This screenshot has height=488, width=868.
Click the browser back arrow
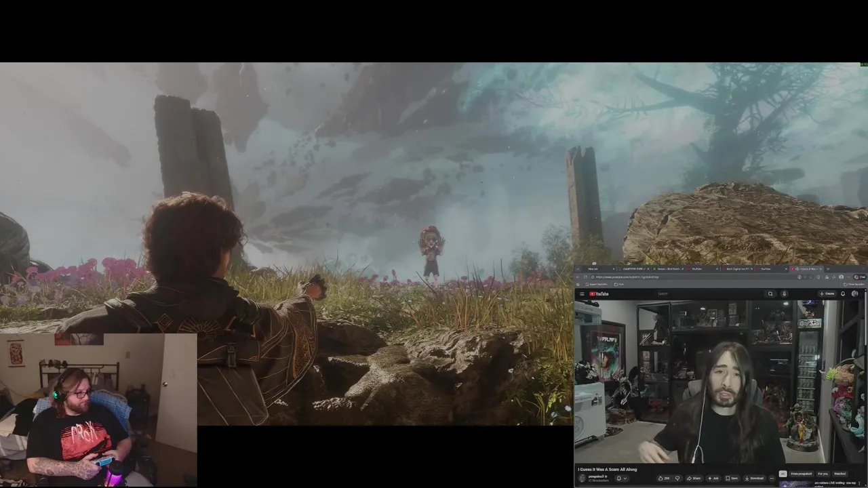click(578, 277)
